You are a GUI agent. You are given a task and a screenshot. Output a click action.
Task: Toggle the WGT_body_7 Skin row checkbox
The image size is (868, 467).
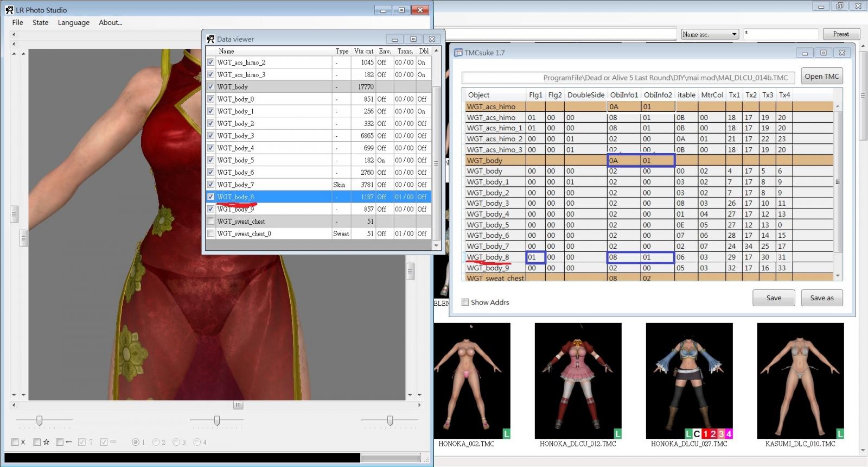[210, 184]
